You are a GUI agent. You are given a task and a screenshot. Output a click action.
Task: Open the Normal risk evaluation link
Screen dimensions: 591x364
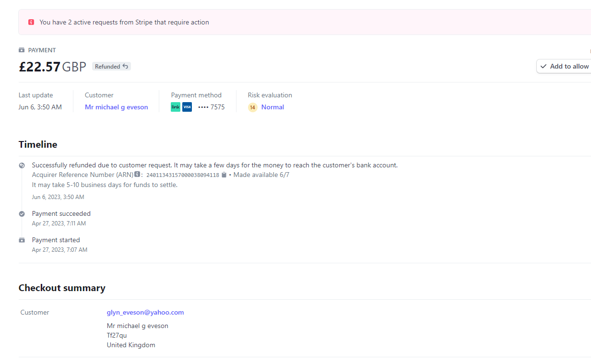point(272,107)
